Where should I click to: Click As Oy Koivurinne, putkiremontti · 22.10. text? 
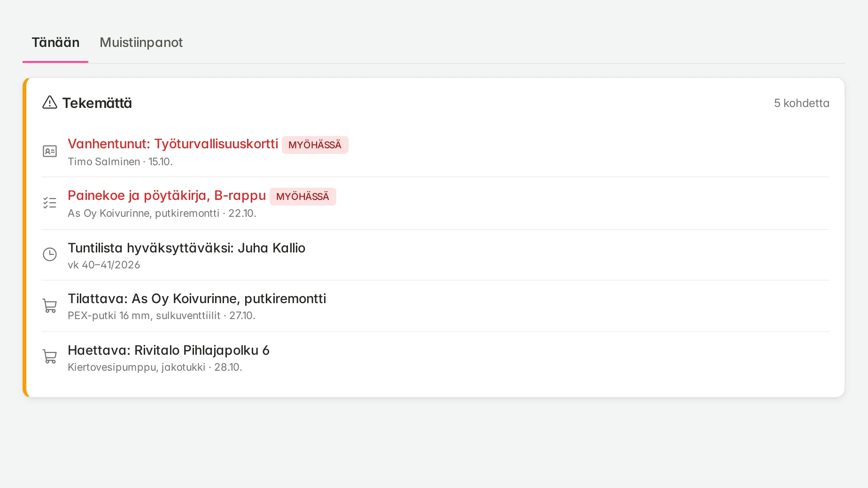tap(162, 213)
